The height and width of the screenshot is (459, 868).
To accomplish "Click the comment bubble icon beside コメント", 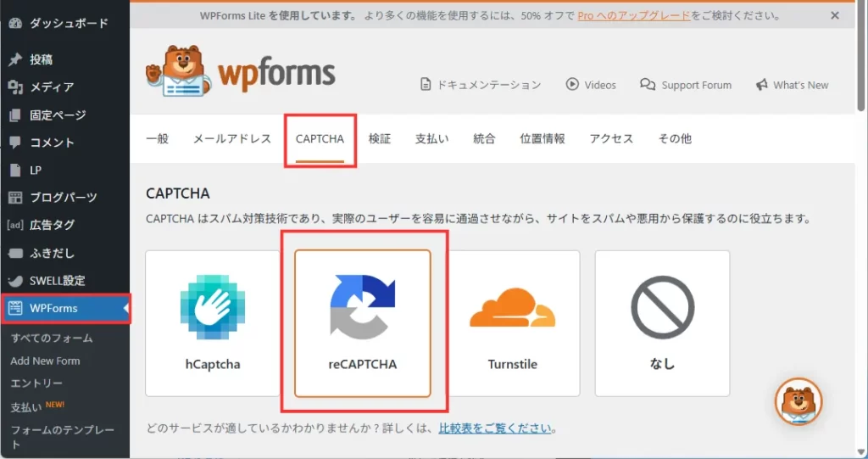I will (15, 143).
